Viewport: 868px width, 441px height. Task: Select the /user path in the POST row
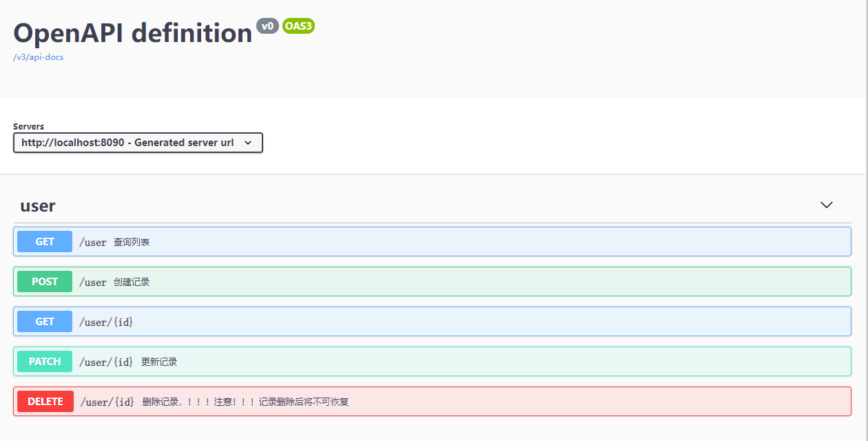coord(93,283)
